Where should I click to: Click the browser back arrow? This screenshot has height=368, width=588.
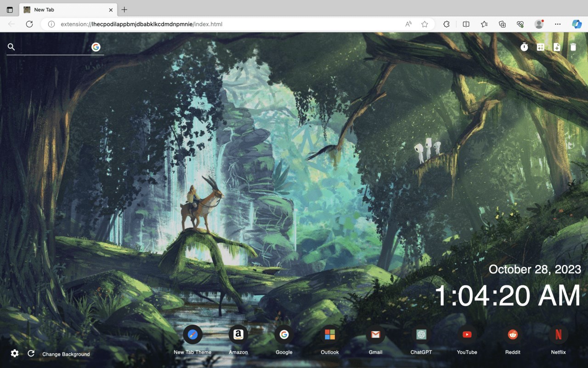pos(11,24)
